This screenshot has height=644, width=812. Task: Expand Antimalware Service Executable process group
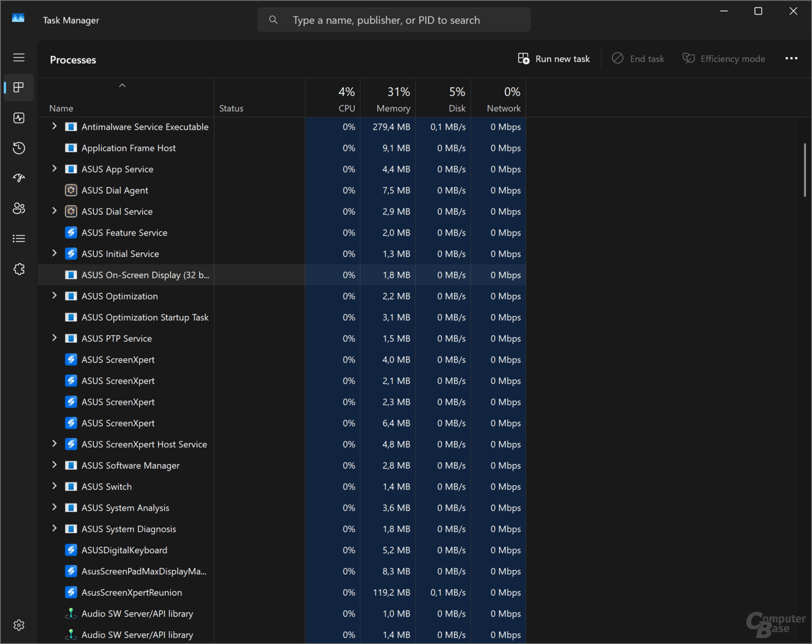(x=54, y=126)
